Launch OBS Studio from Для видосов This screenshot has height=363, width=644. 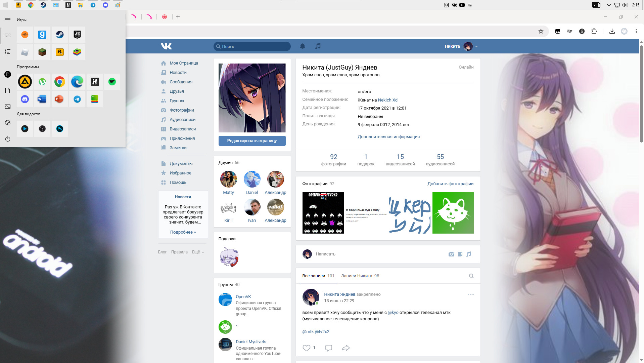(42, 129)
